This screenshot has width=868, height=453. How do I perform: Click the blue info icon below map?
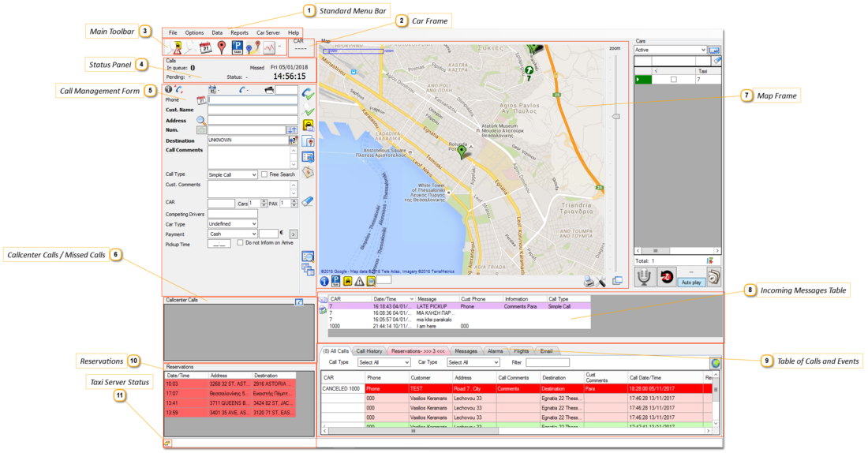pyautogui.click(x=324, y=281)
